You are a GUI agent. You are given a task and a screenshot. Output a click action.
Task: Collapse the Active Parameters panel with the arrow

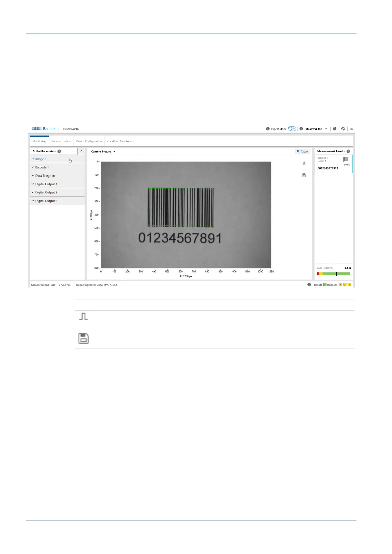(x=81, y=151)
